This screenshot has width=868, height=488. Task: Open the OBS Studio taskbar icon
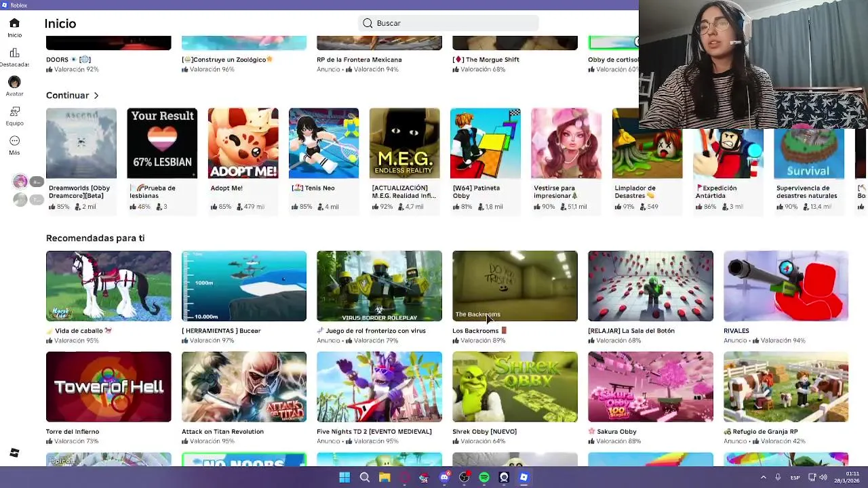(464, 477)
